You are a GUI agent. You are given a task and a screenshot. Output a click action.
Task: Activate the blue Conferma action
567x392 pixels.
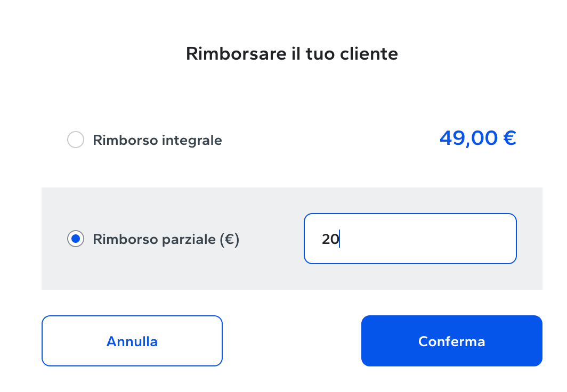pyautogui.click(x=451, y=341)
